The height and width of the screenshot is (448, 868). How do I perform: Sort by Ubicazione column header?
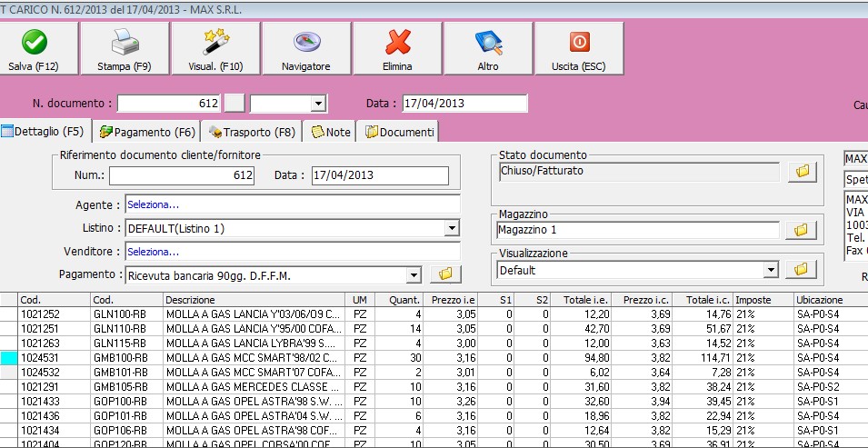[x=831, y=300]
